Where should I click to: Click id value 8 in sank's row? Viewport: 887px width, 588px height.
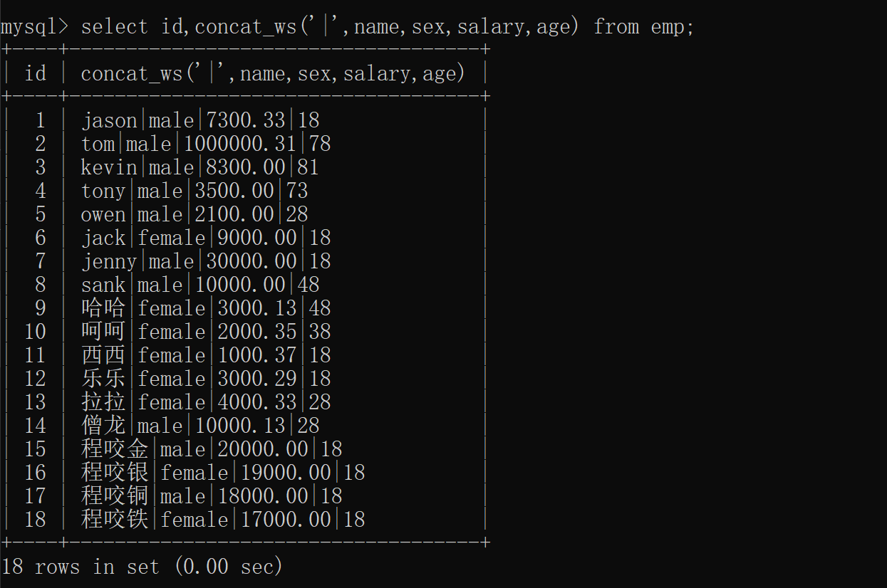click(41, 285)
